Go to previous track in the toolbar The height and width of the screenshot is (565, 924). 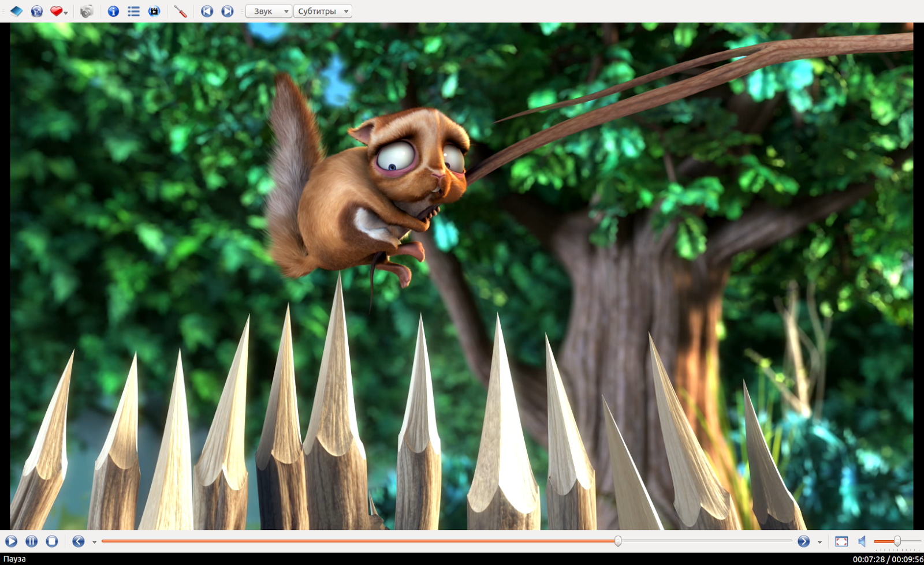[207, 11]
